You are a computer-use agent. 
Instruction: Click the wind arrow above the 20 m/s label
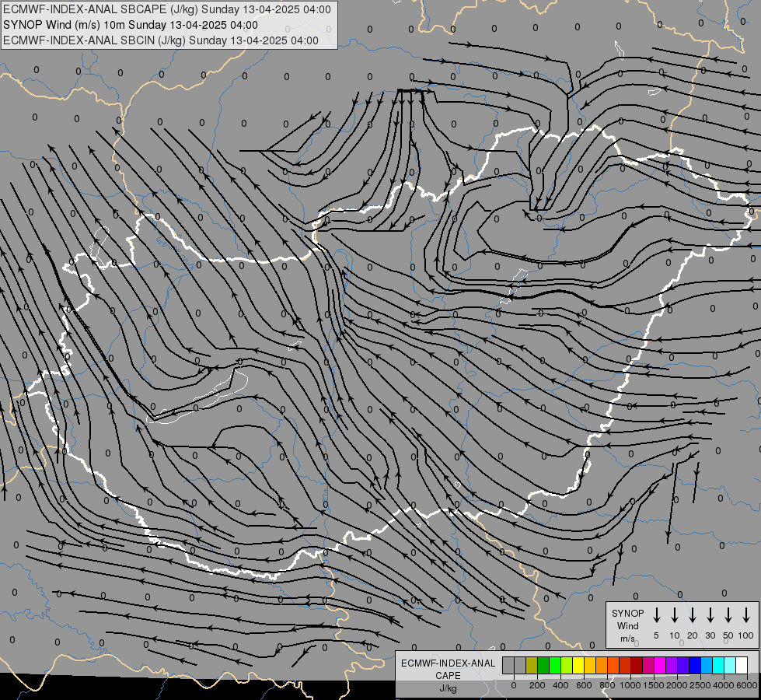click(692, 615)
